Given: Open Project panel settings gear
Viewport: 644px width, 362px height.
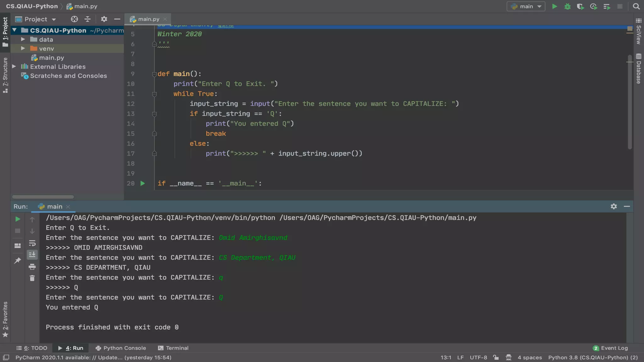Looking at the screenshot, I should point(104,19).
